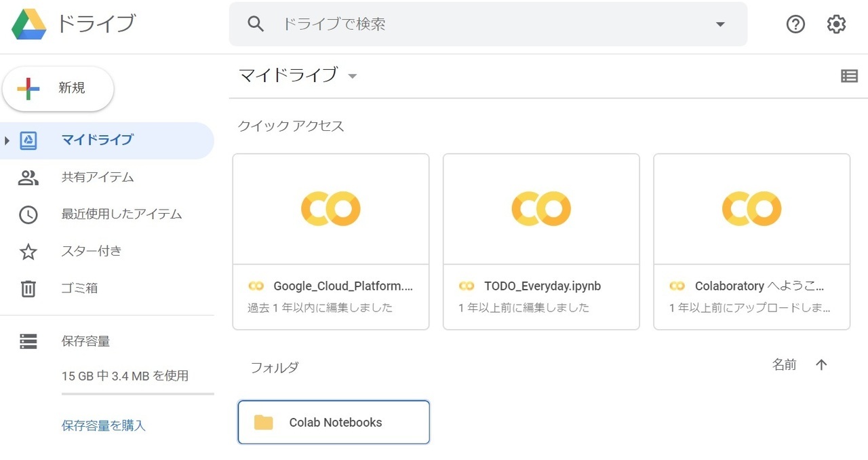
Task: Click the 保存容量を購入 link
Action: pos(104,426)
